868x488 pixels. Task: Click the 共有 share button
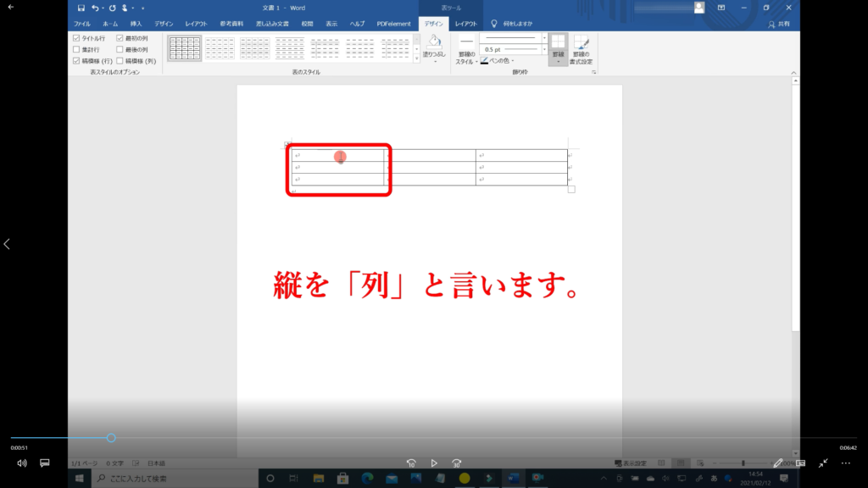777,25
